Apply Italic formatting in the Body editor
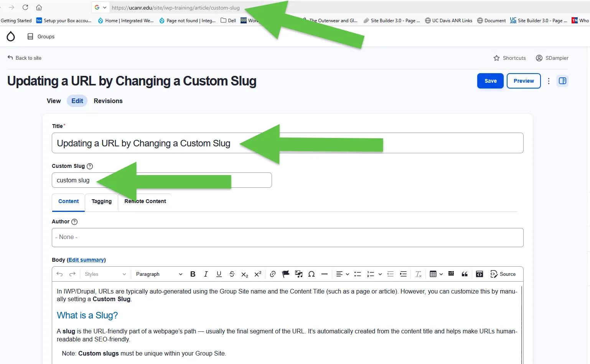Viewport: 590px width, 364px height. click(x=206, y=274)
